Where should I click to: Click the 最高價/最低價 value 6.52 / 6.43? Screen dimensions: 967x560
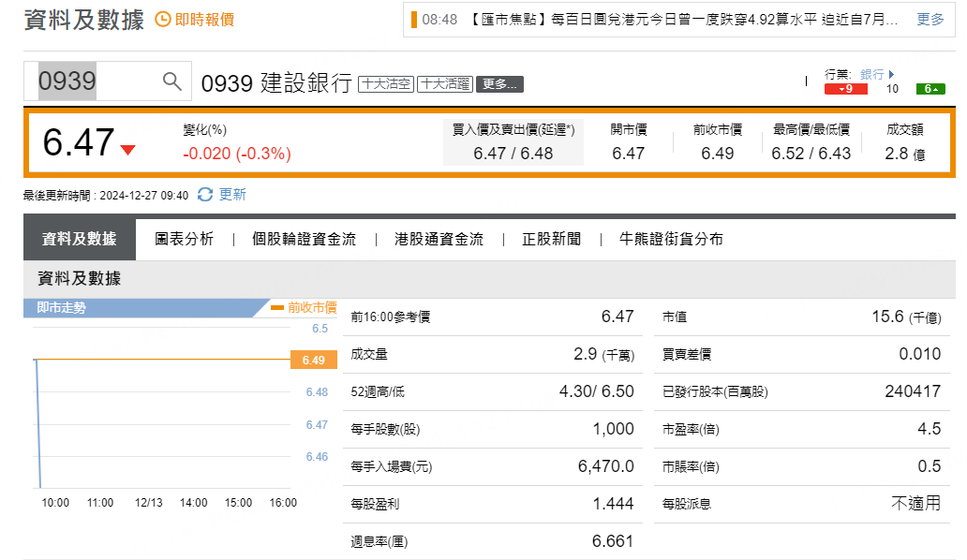pos(811,154)
